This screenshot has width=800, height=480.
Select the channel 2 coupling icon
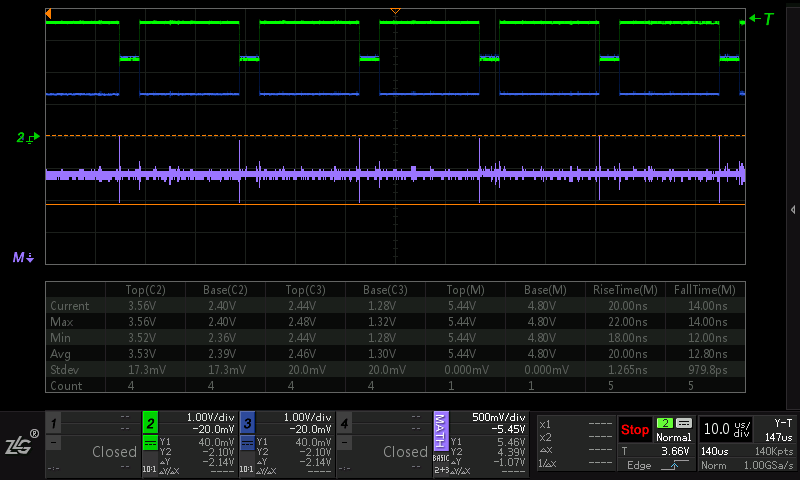150,443
